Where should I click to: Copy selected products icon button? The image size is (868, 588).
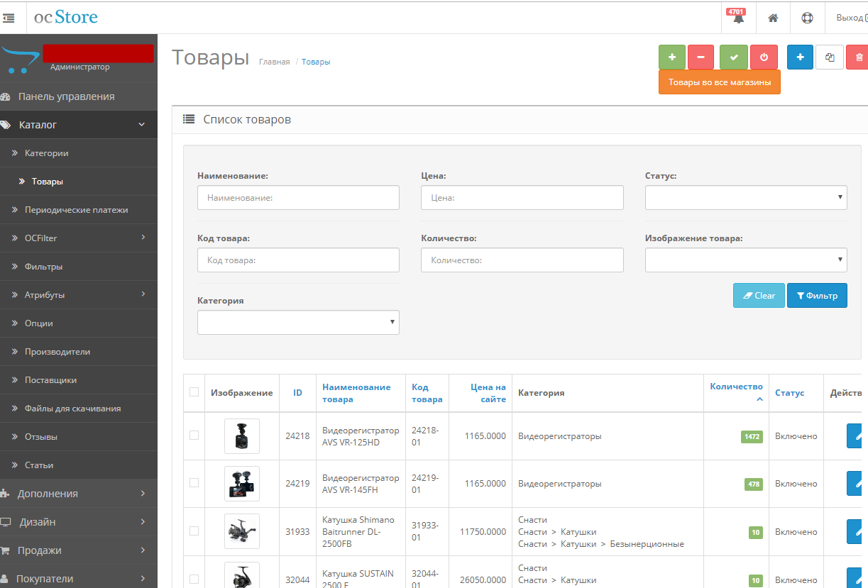pos(830,57)
